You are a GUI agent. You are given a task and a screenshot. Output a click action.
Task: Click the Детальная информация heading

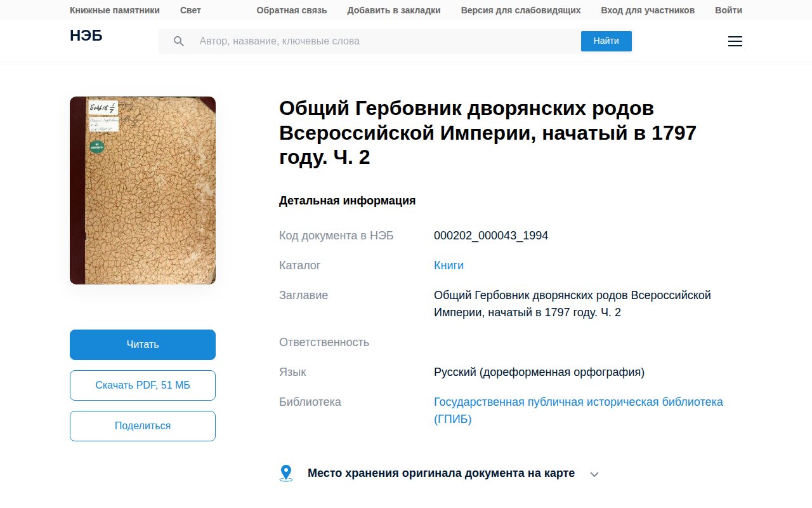tap(348, 201)
